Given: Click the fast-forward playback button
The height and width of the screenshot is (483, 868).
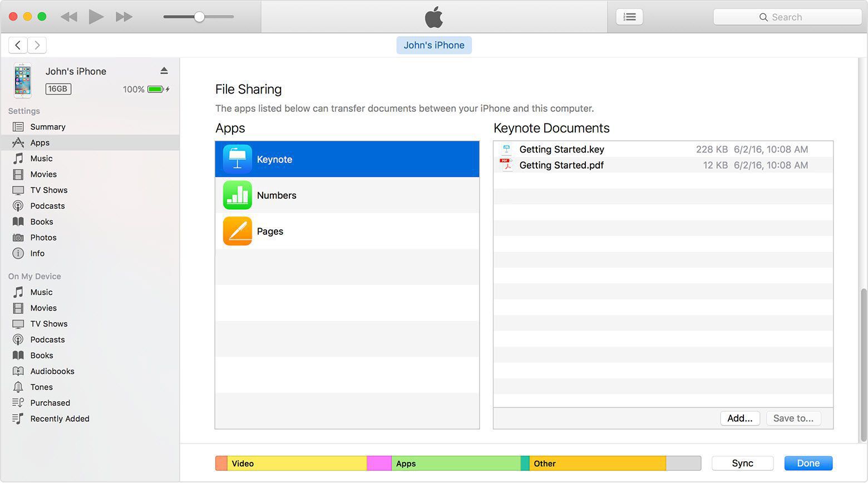Looking at the screenshot, I should (x=124, y=17).
